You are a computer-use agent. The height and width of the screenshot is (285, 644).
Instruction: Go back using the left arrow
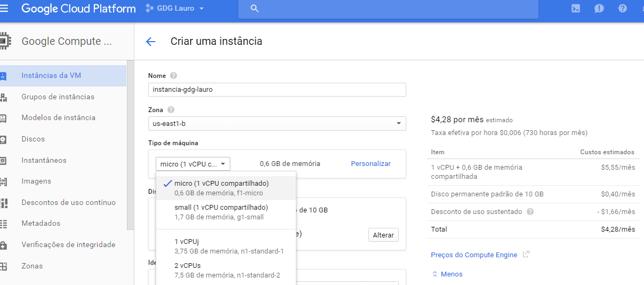click(150, 42)
